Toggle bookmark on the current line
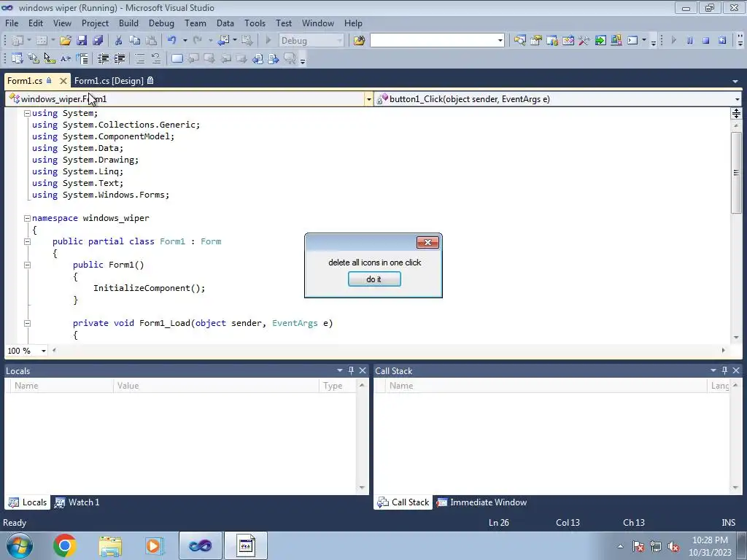Screen dimensions: 747x560 click(177, 58)
